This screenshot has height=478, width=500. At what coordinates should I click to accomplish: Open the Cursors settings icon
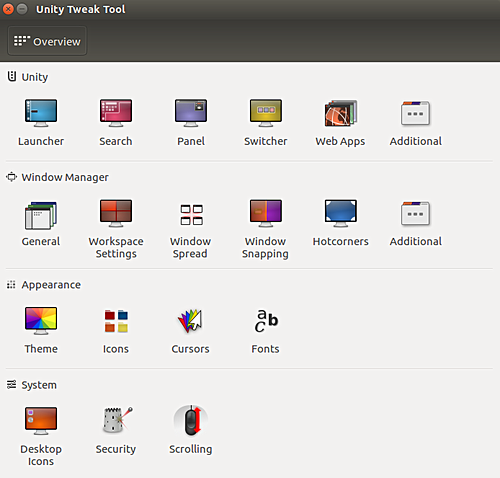190,321
